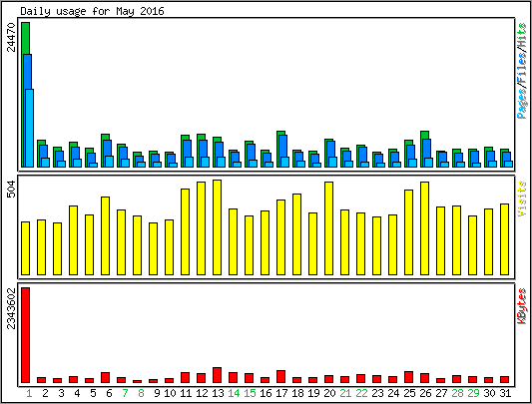This screenshot has width=532, height=404.
Task: Select the yellow Visits bar for day 20
Action: (x=328, y=228)
